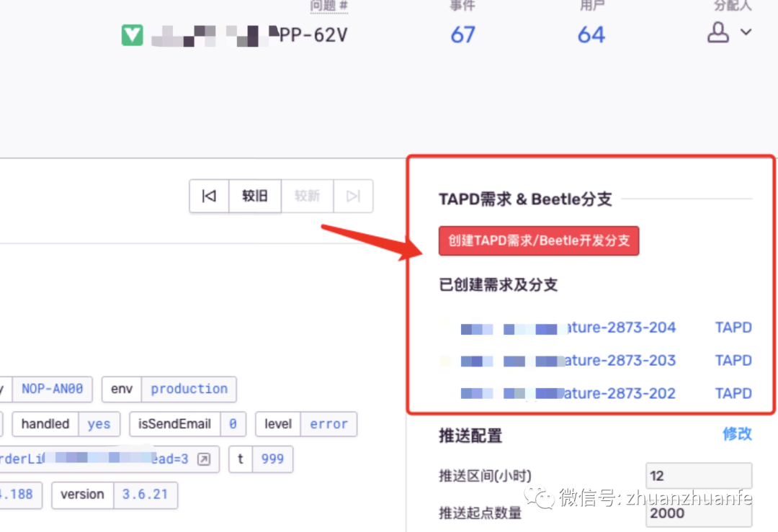Filter by production tag value
This screenshot has height=532, width=778.
coord(189,389)
